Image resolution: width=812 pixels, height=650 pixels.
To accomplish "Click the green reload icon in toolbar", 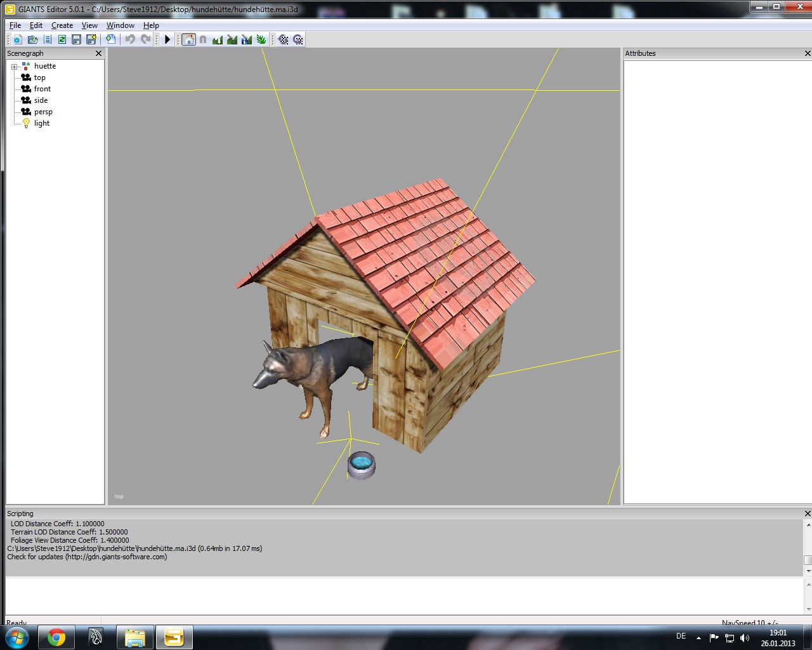I will 62,39.
